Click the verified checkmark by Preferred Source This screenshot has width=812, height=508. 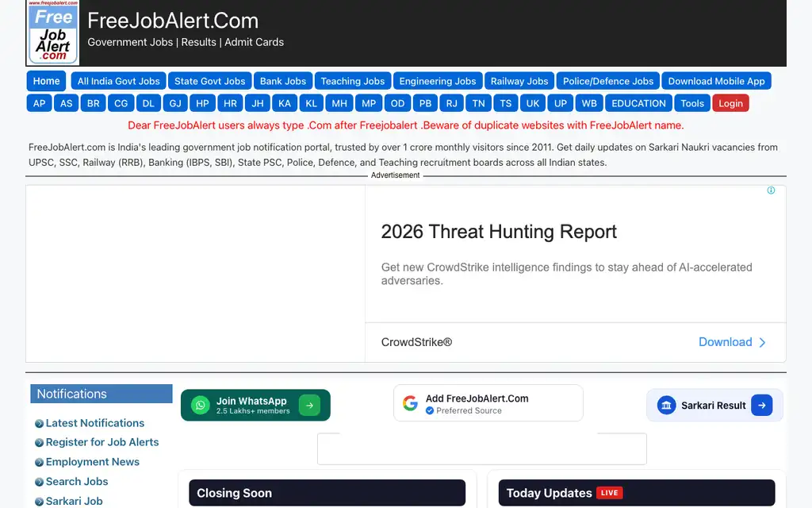429,410
